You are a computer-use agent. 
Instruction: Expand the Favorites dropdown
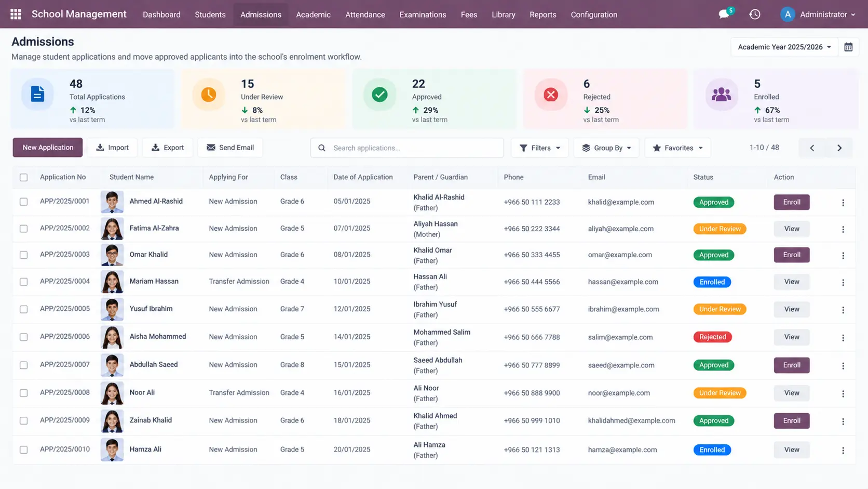pos(677,148)
